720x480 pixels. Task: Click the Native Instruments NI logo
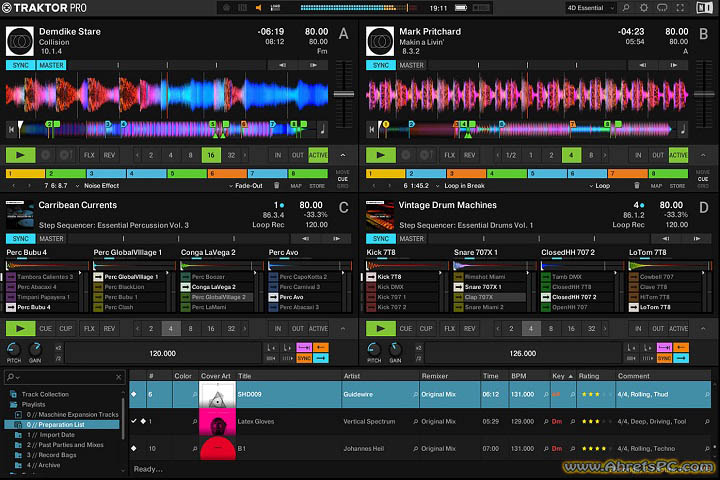pos(704,8)
